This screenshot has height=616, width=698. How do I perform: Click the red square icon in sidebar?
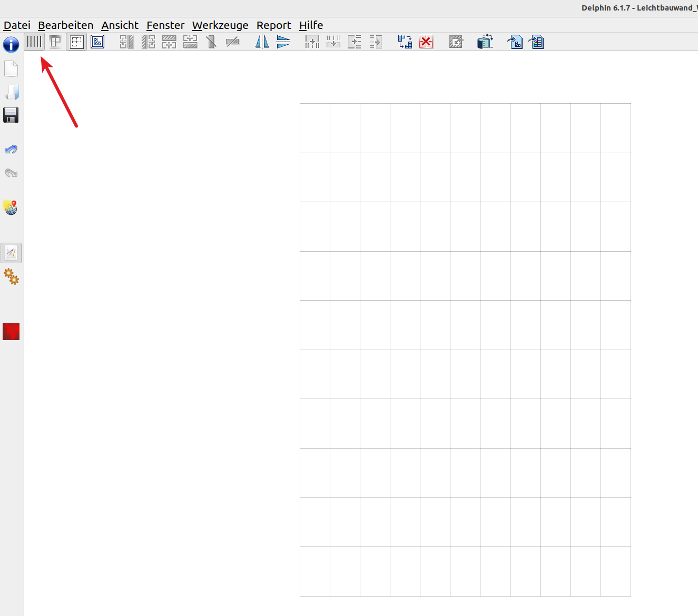[11, 332]
